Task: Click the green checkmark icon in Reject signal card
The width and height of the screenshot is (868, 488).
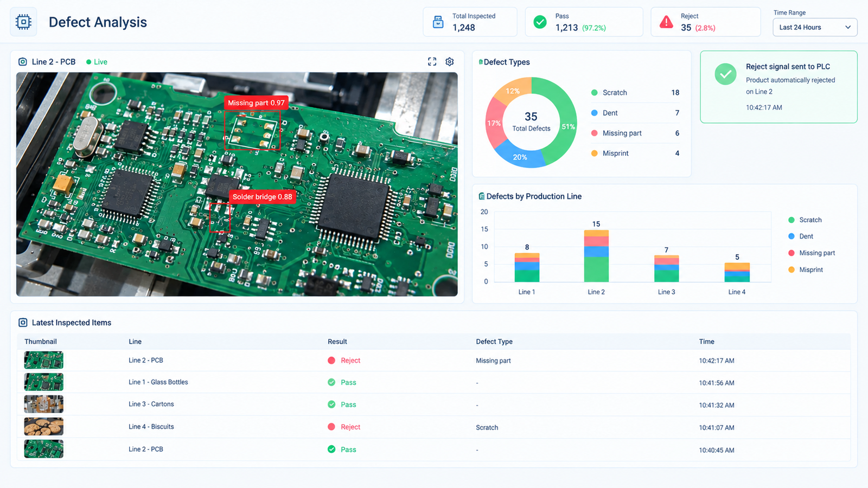Action: point(725,74)
